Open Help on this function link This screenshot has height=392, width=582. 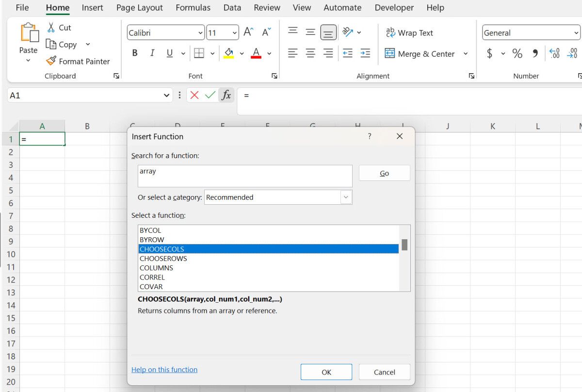(164, 370)
